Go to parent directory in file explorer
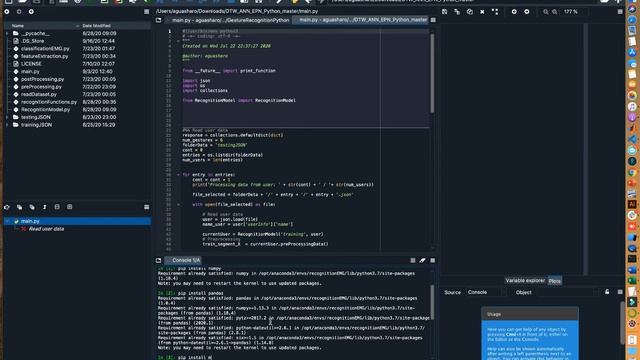The width and height of the screenshot is (640, 360). (31, 12)
